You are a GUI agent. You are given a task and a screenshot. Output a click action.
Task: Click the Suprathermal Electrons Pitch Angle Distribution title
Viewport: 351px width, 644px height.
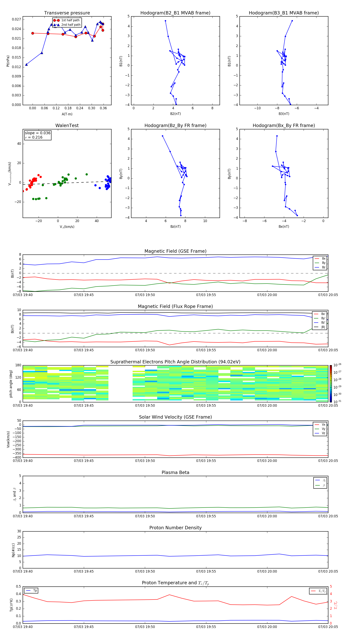pos(175,362)
